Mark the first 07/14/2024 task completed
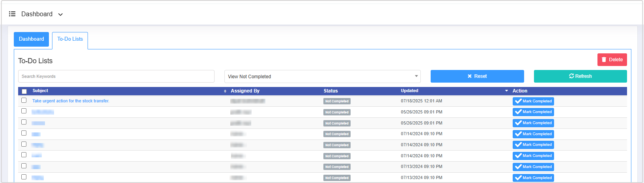Screen dimensions: 644x183 click(533, 134)
